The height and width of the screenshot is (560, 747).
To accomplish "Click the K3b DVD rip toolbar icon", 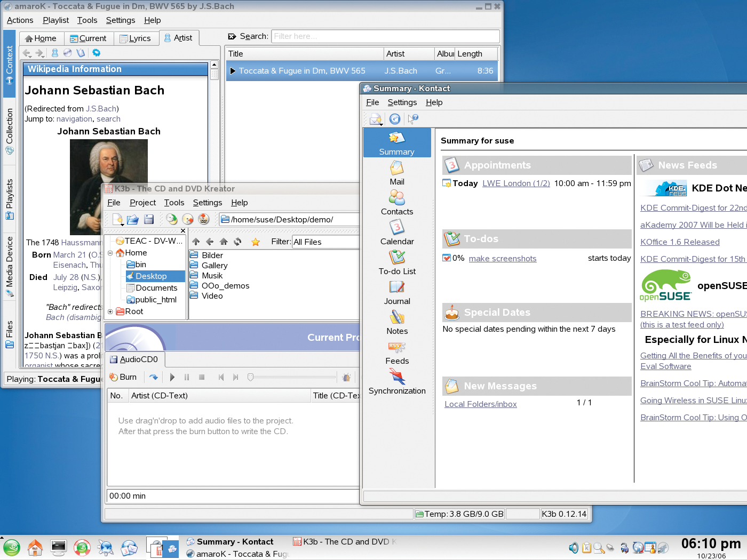I will click(204, 219).
